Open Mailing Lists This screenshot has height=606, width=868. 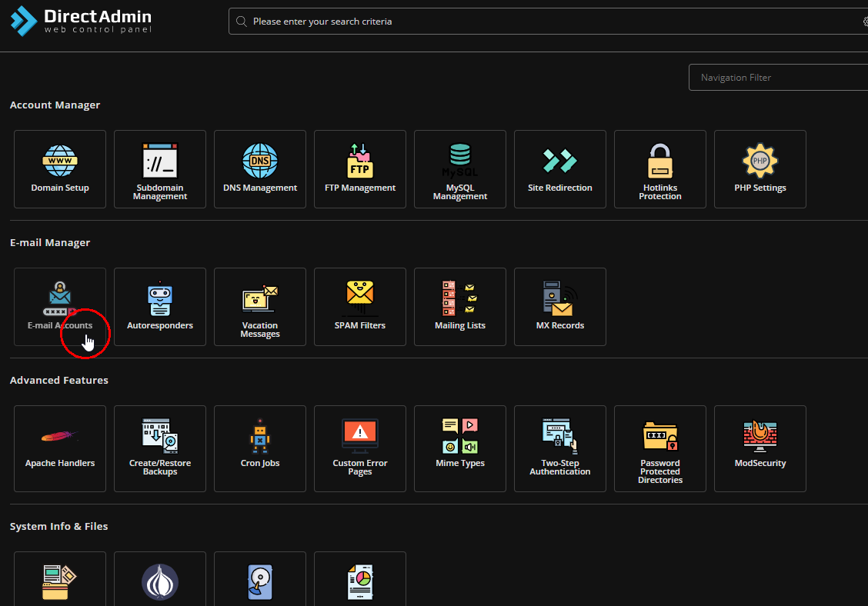(460, 307)
